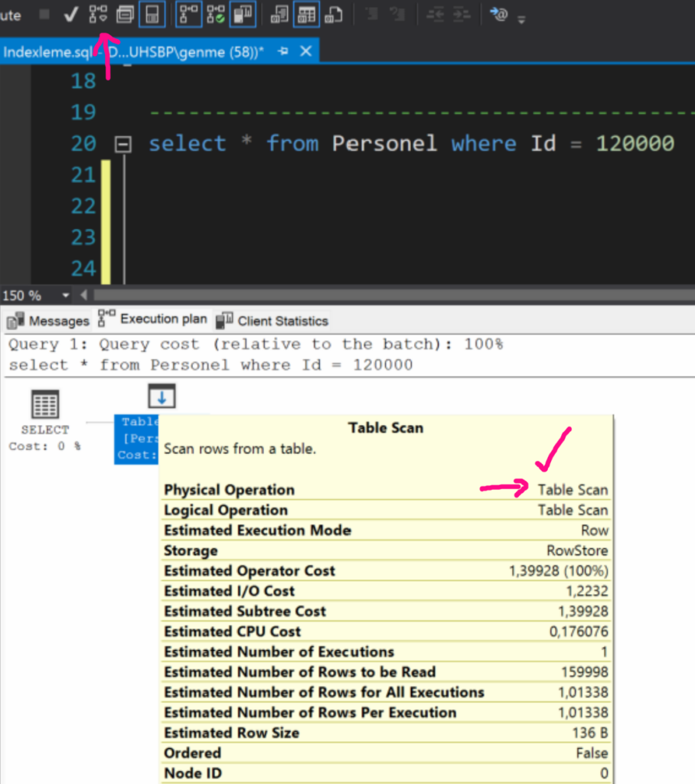
Task: Toggle IntelliSense Enabled in the toolbar
Action: 152,15
